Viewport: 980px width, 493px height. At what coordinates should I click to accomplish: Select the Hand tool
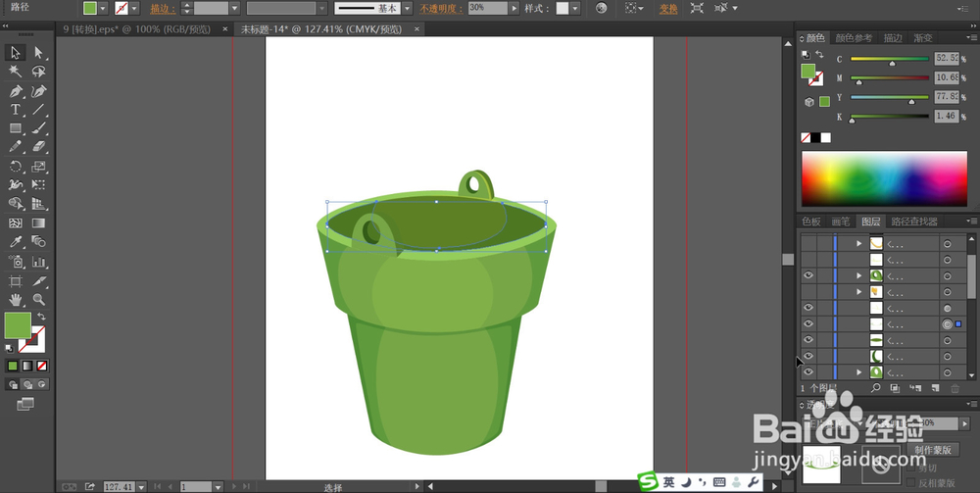pyautogui.click(x=16, y=298)
